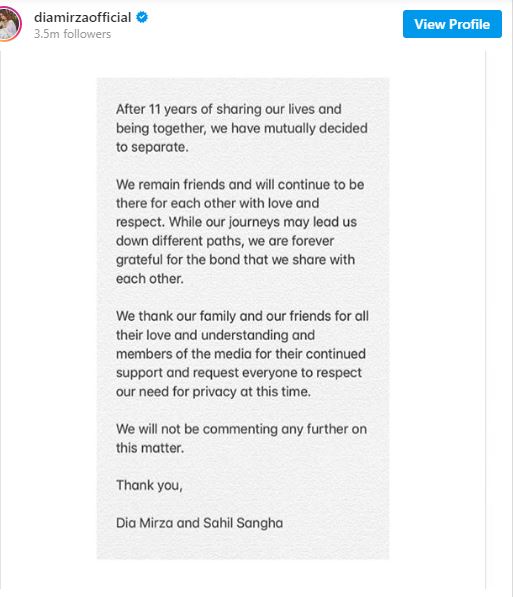
Task: Open the diamirzaofficial profile avatar picture
Action: click(x=9, y=24)
